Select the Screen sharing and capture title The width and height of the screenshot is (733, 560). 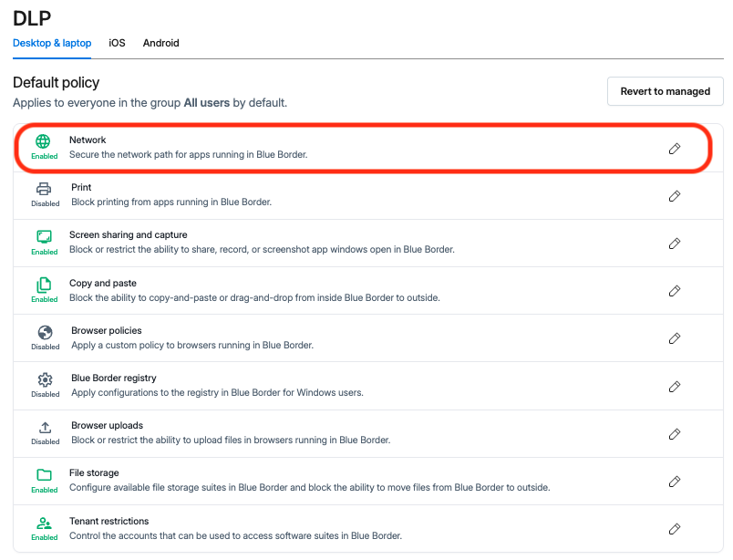128,235
